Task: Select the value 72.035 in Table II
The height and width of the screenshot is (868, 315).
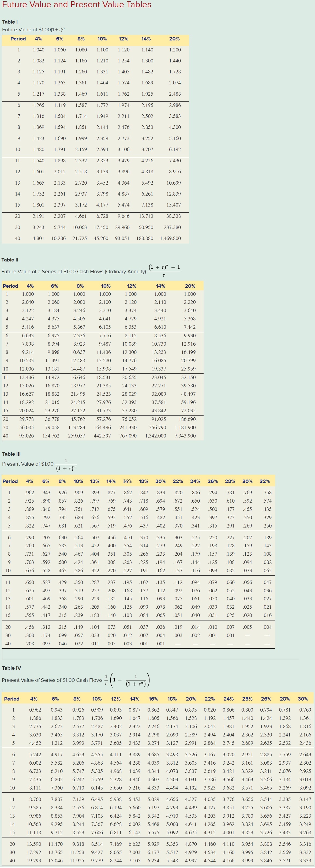Action: click(188, 411)
